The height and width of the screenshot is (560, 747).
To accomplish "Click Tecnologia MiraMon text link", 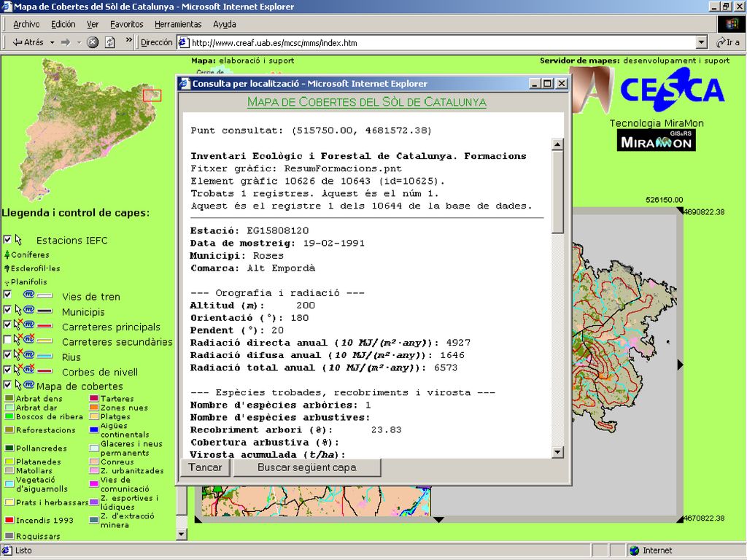I will tap(657, 122).
